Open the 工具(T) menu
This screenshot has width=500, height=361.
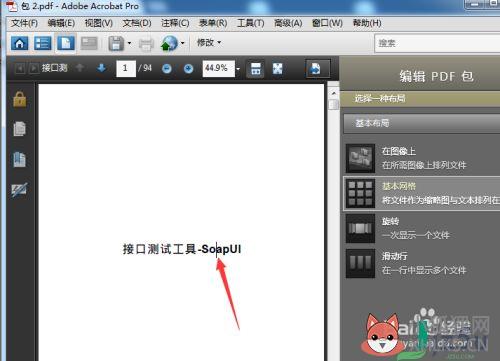coord(250,23)
